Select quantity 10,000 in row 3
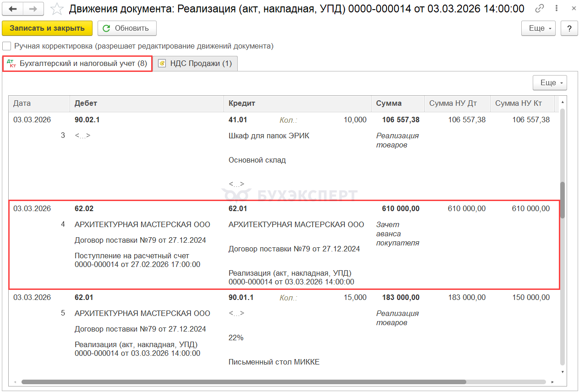The height and width of the screenshot is (392, 579). [x=355, y=120]
